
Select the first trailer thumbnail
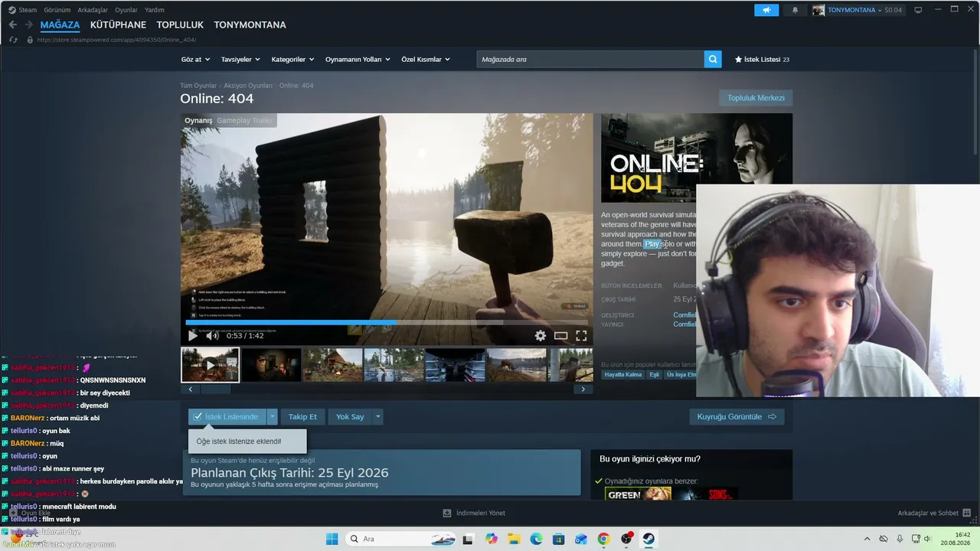point(211,364)
